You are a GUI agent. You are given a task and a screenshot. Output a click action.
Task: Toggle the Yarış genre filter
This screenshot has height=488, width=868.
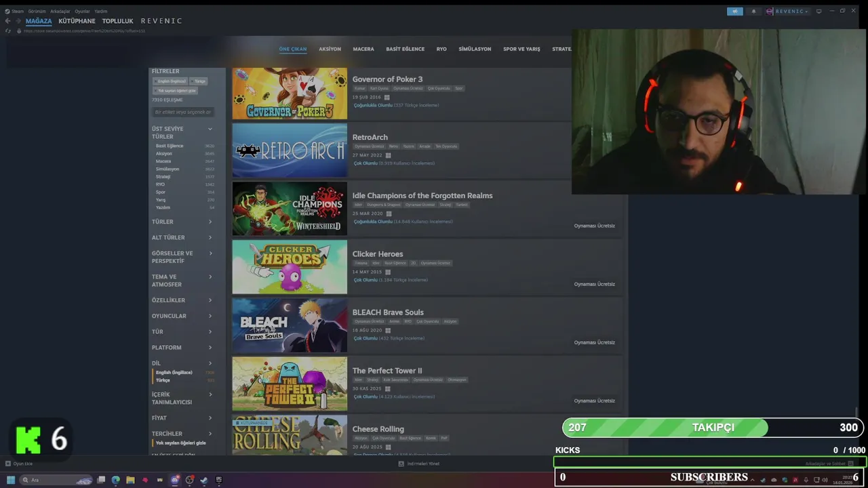click(x=161, y=199)
